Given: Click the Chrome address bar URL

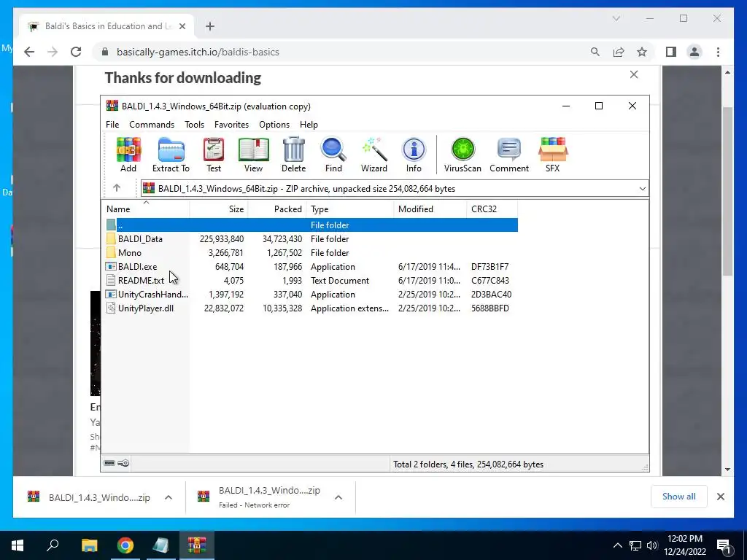Looking at the screenshot, I should pyautogui.click(x=198, y=52).
